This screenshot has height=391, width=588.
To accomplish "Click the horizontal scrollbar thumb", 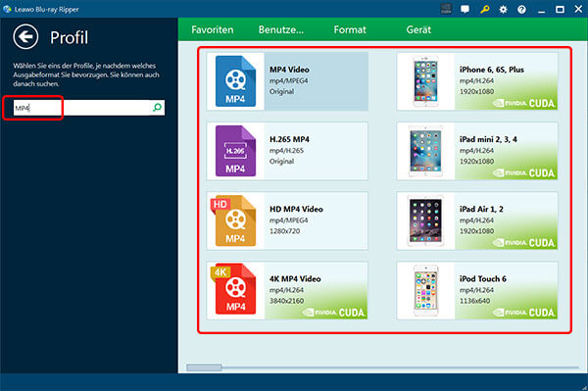I will pyautogui.click(x=204, y=367).
